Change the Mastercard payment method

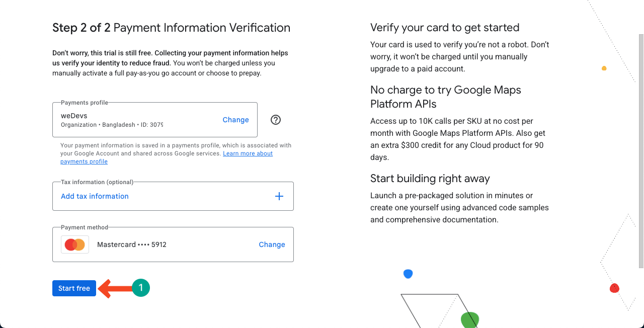coord(272,244)
